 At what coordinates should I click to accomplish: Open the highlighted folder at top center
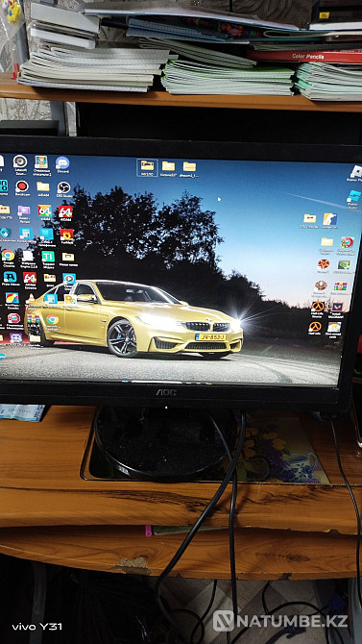(x=147, y=167)
